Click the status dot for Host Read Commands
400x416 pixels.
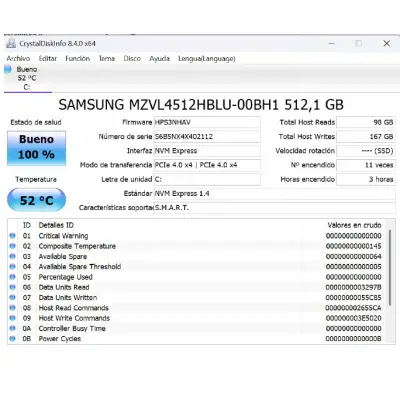(12, 308)
